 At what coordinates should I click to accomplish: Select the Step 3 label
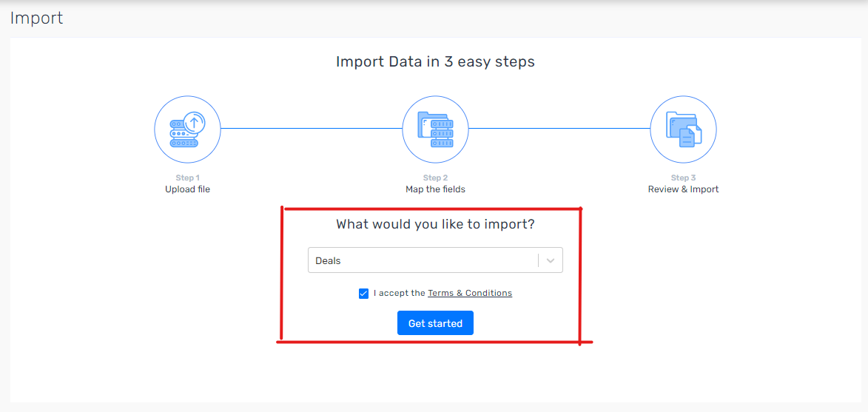(683, 178)
